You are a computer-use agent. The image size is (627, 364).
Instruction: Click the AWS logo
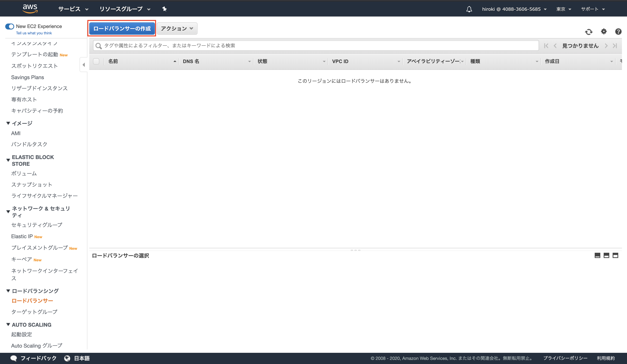tap(30, 8)
